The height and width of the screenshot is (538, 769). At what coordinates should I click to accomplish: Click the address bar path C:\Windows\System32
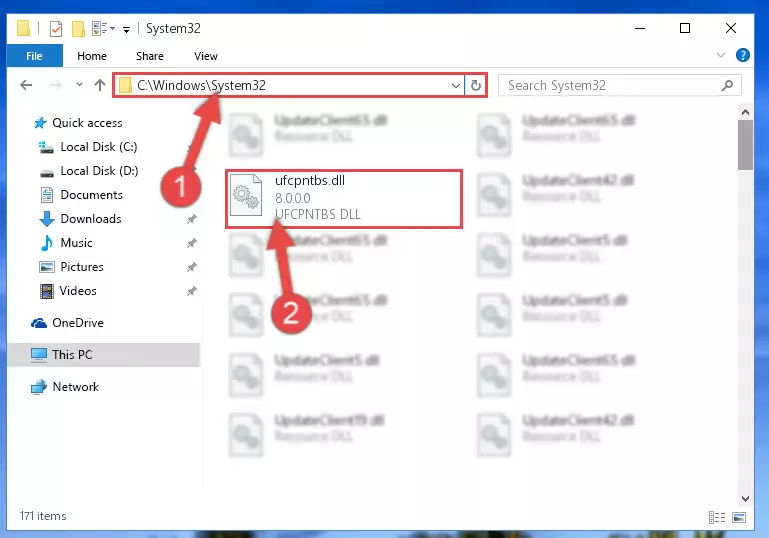coord(201,85)
